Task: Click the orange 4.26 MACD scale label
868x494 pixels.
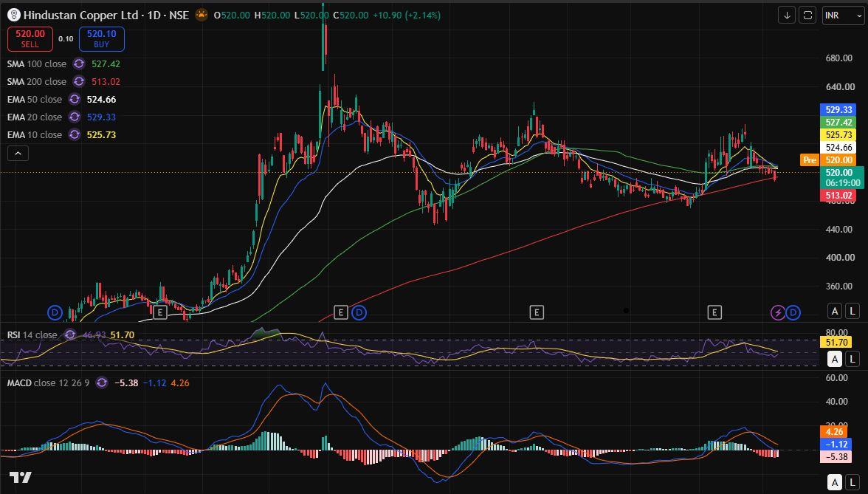Action: point(834,432)
